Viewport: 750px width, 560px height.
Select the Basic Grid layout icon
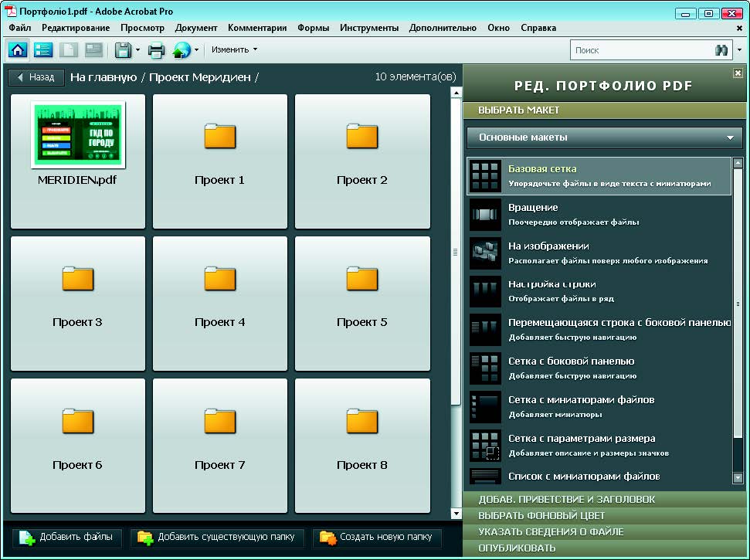485,176
